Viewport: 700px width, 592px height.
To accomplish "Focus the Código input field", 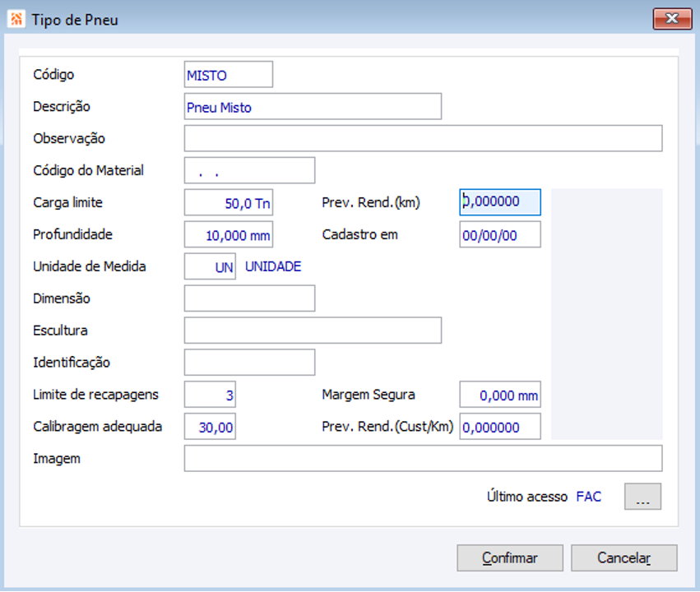I will (x=229, y=75).
